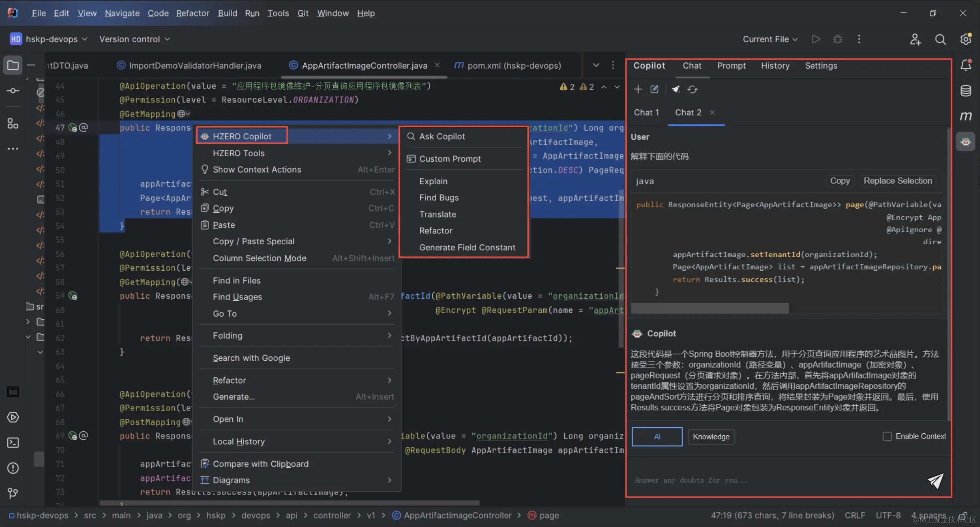
Task: Open the Git tool window icon
Action: [13, 493]
